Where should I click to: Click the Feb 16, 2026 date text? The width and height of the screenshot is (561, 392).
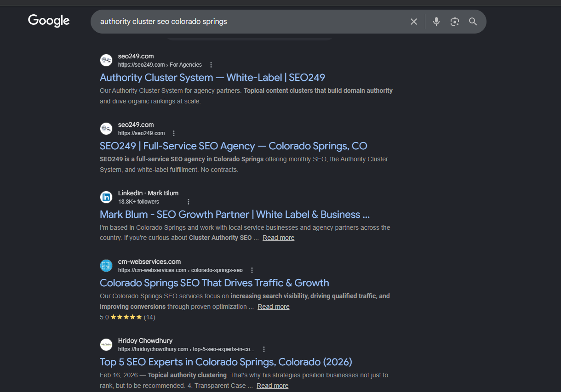click(x=119, y=375)
